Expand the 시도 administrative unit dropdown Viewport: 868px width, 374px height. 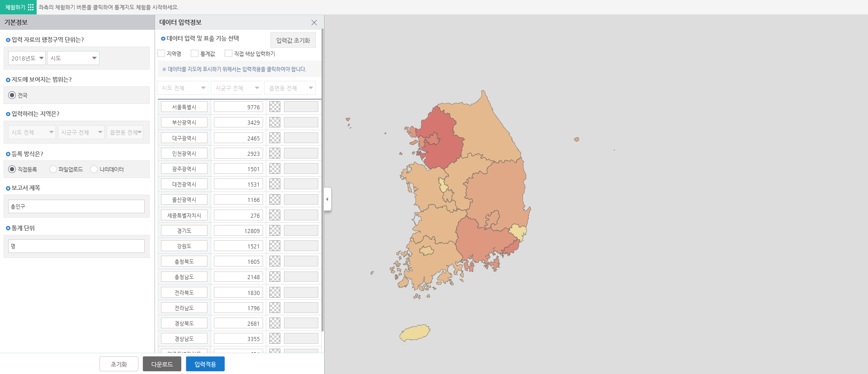click(x=73, y=58)
